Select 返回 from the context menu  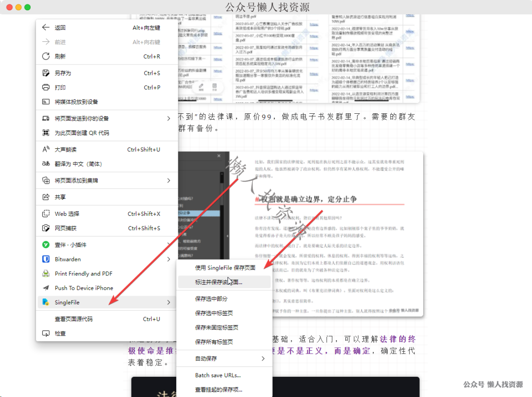click(x=107, y=28)
